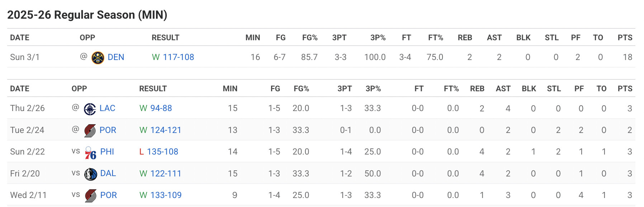Open the 117-108 game result link
Viewport: 644px width, 207px height.
tap(178, 57)
